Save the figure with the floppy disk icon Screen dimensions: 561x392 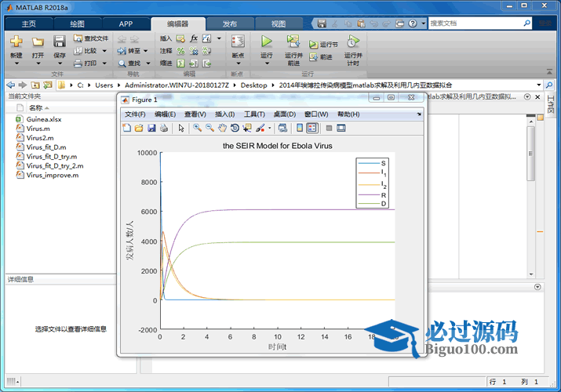tap(151, 128)
